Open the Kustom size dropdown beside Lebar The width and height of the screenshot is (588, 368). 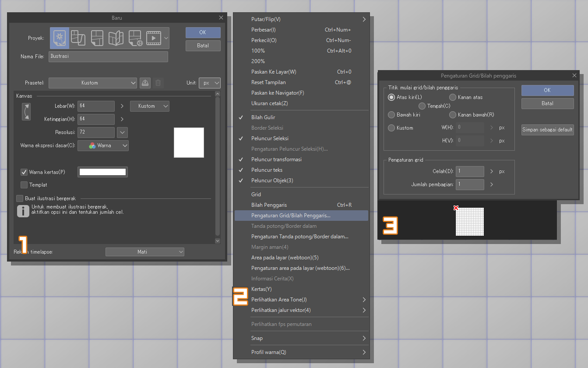tap(150, 106)
